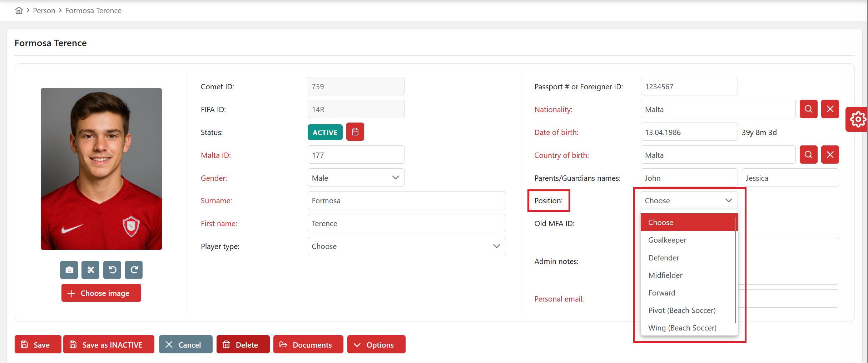Image resolution: width=868 pixels, height=363 pixels.
Task: Search Country of birth with magnifier icon
Action: click(x=808, y=155)
